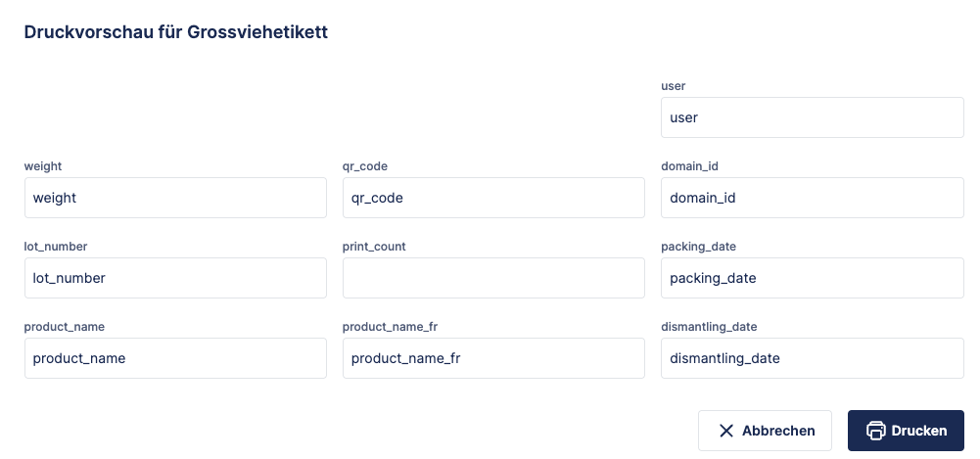The image size is (980, 459).
Task: Click the X icon beside Abbrechen
Action: 726,431
